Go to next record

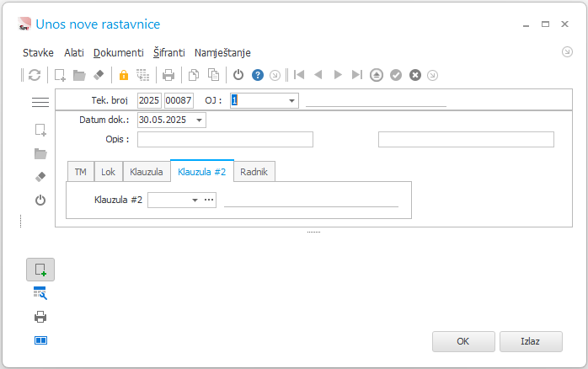[338, 75]
